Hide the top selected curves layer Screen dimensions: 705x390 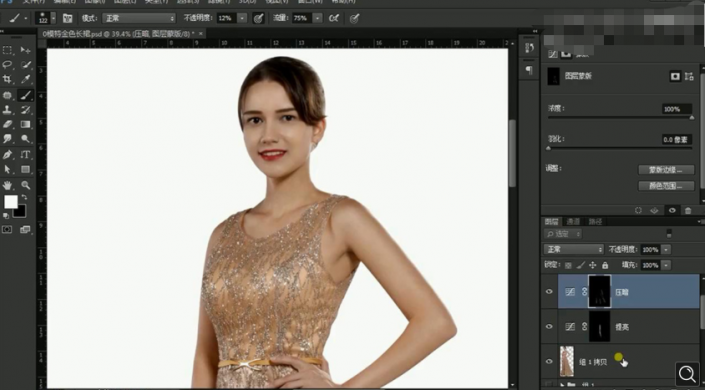click(x=549, y=291)
